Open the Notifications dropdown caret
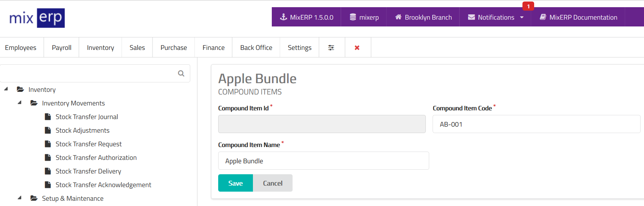This screenshot has height=206, width=644. click(522, 17)
